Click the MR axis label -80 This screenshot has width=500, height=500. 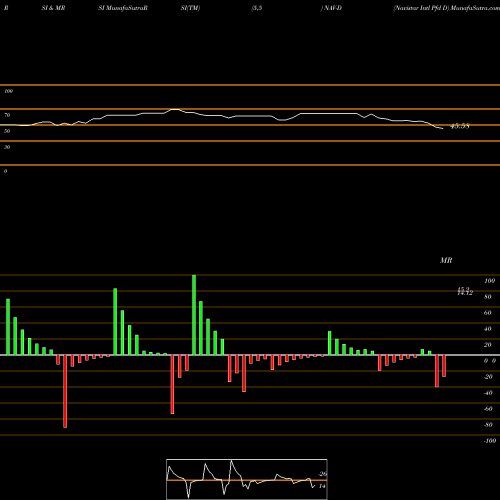pos(488,425)
